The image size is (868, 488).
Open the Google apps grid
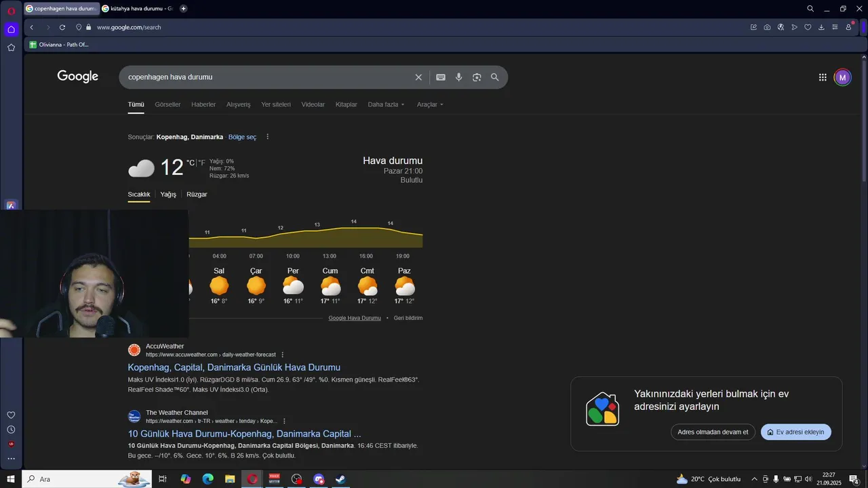[823, 77]
